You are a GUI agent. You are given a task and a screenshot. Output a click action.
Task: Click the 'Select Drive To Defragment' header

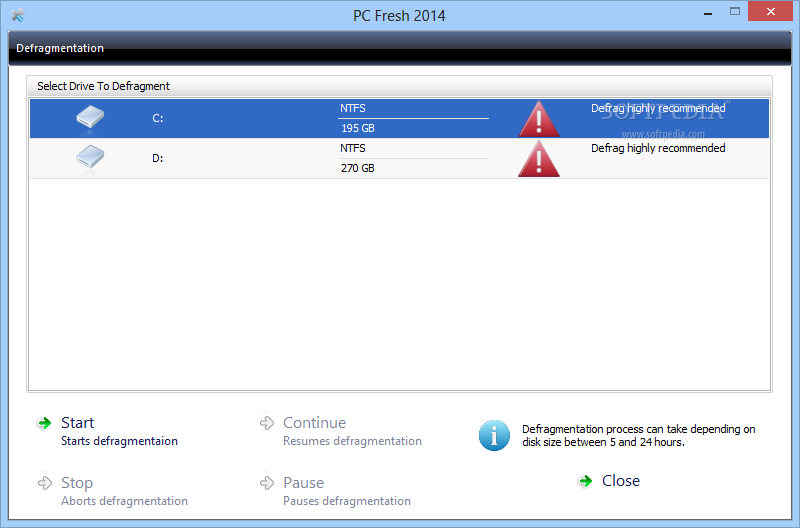(x=104, y=86)
